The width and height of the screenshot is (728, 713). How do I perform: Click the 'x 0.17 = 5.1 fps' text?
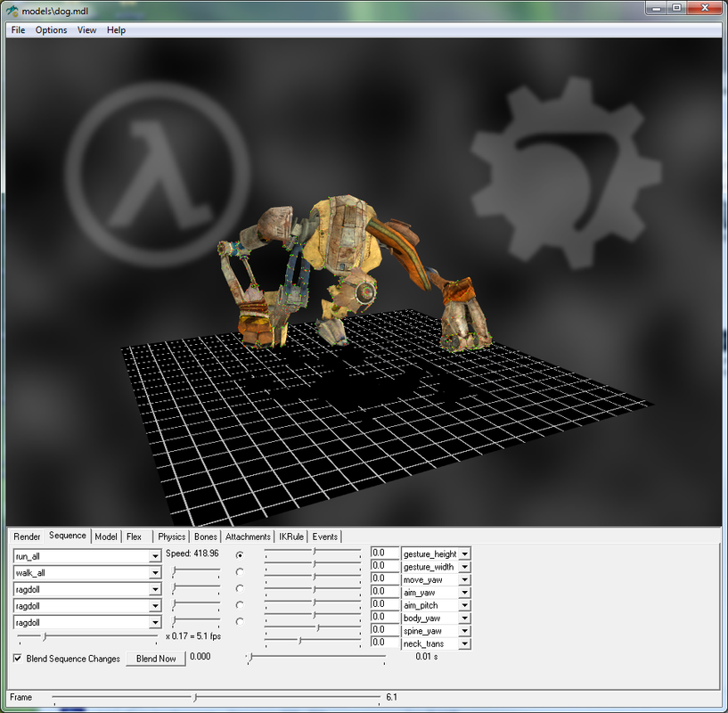193,636
